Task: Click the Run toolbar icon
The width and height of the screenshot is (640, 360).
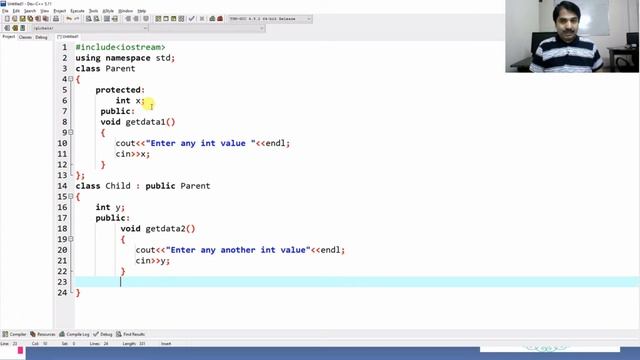Action: click(165, 19)
